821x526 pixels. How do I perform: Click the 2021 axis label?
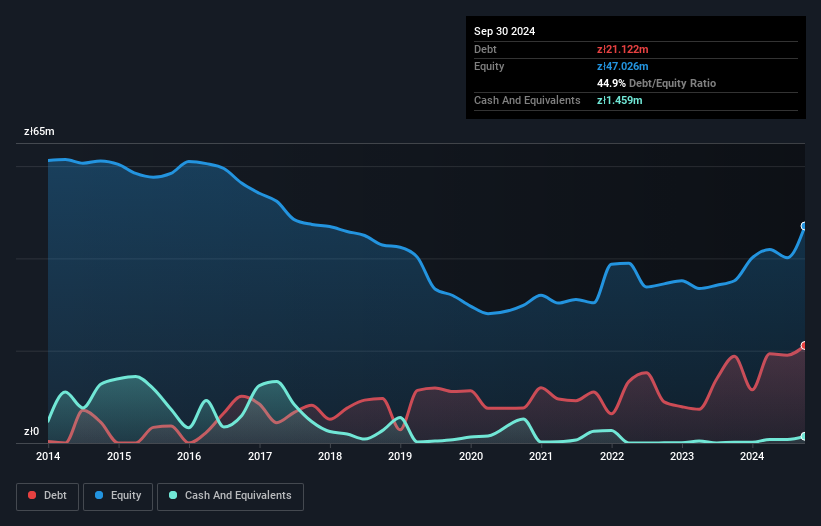tap(541, 456)
